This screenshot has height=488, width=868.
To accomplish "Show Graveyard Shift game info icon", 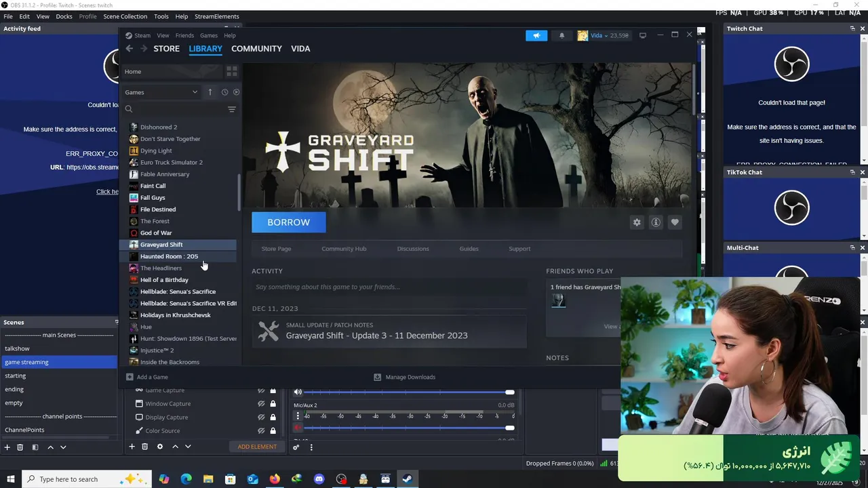I will pos(656,222).
